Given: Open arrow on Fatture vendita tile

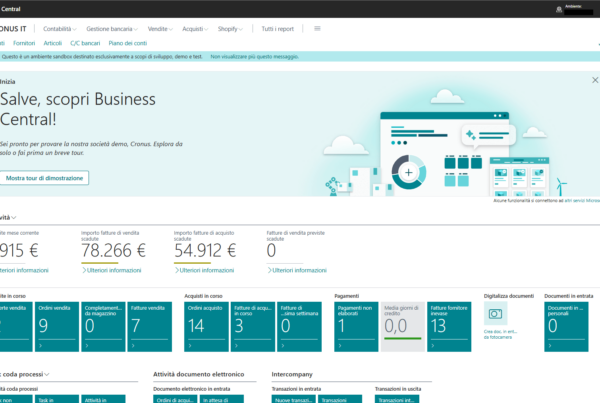Looking at the screenshot, I should click(x=133, y=346).
